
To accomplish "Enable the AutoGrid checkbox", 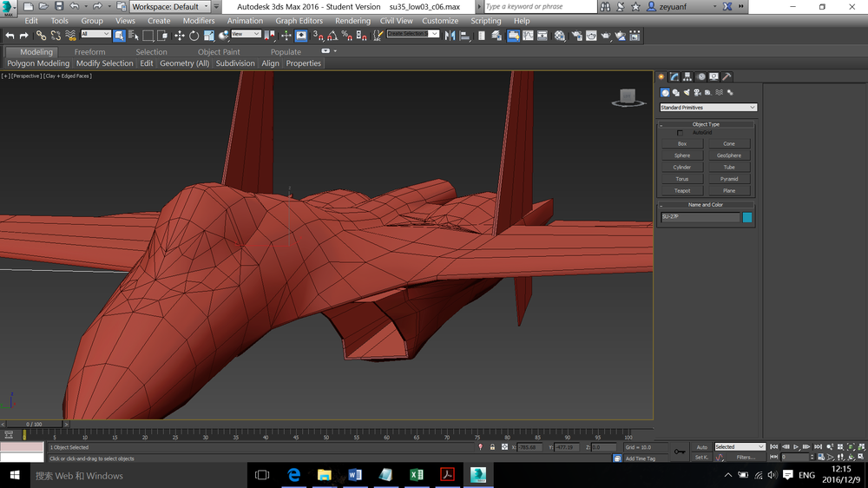I will (680, 133).
